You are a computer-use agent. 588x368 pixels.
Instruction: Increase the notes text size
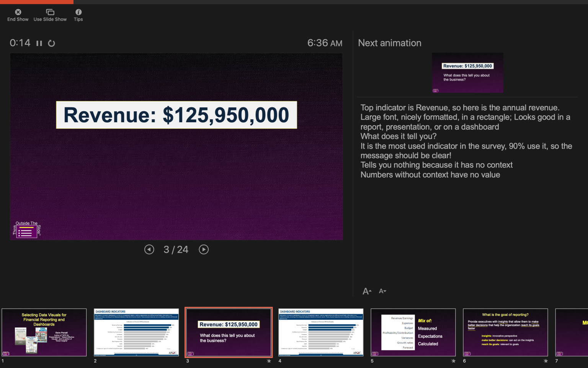(366, 291)
